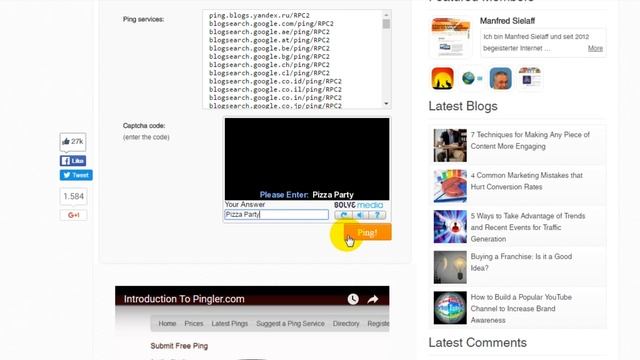Viewport: 640px width, 360px height.
Task: Play the audio captcha speaker icon
Action: (x=360, y=215)
